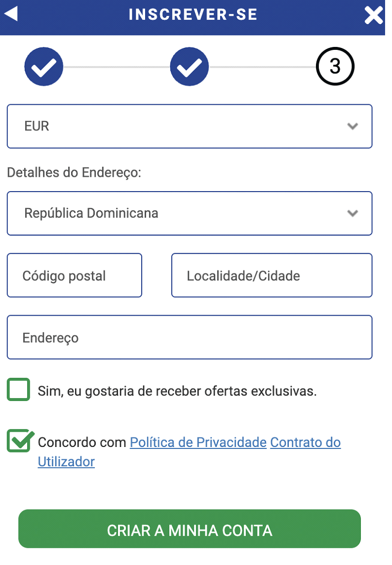Screen dimensions: 392x565
Task: Click the progress line between steps two and three
Action: (x=262, y=67)
